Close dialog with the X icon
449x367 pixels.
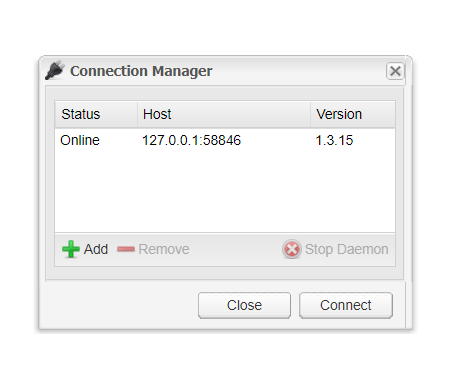(x=395, y=71)
